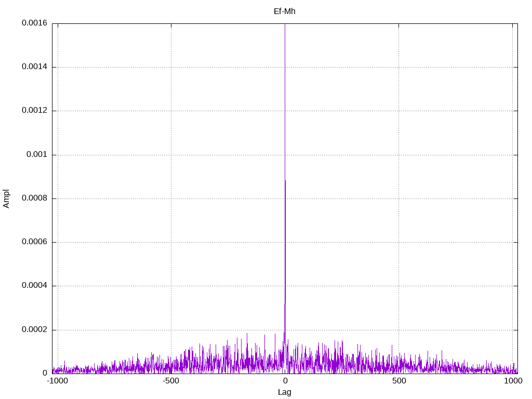The width and height of the screenshot is (532, 399).
Task: Click the plot title Ef-Mh
Action: click(x=284, y=11)
